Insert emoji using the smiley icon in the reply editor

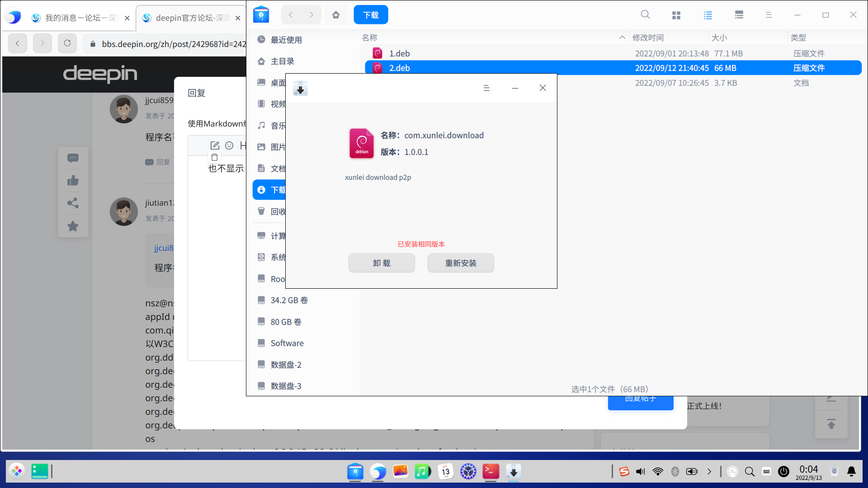[229, 145]
